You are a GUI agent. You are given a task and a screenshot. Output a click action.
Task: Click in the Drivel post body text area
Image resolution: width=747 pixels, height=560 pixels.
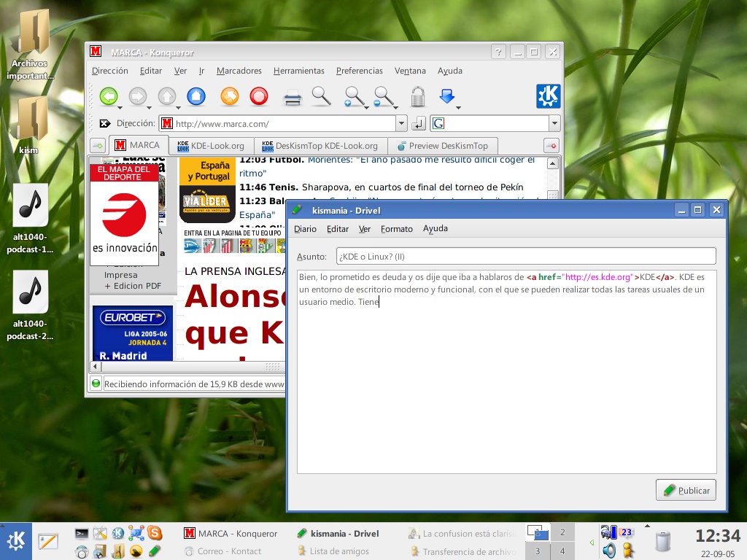tap(507, 371)
